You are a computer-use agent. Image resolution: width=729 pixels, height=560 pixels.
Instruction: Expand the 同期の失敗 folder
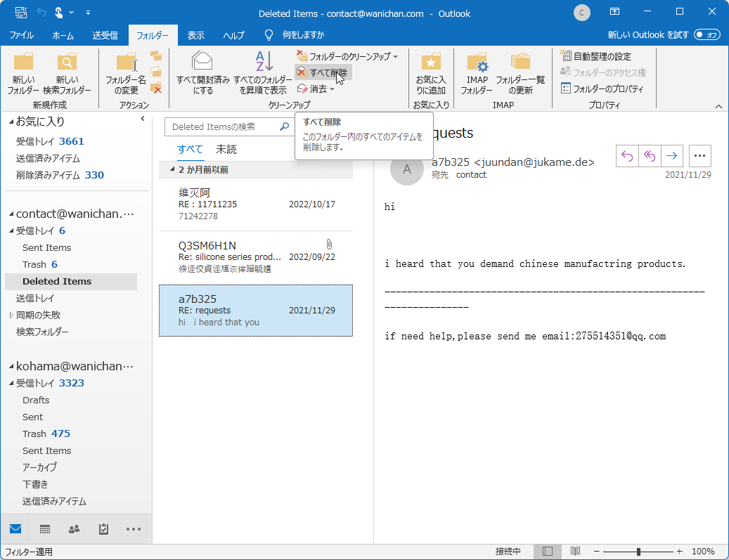click(11, 315)
